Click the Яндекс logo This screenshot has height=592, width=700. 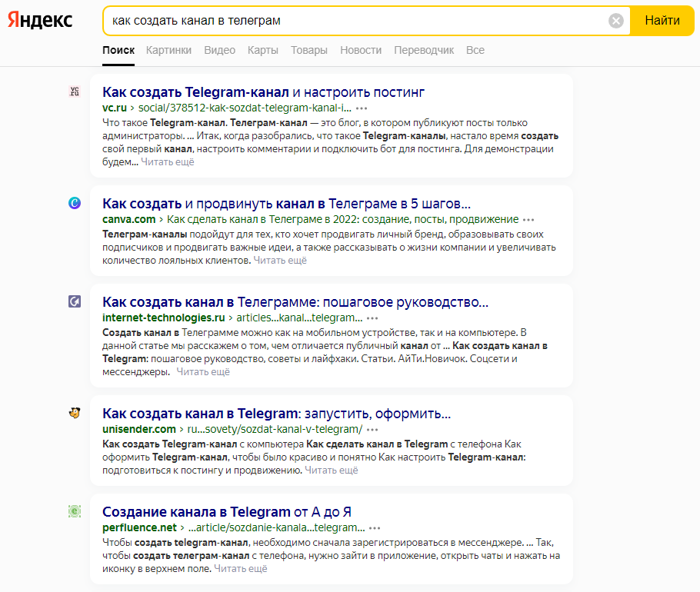point(40,20)
